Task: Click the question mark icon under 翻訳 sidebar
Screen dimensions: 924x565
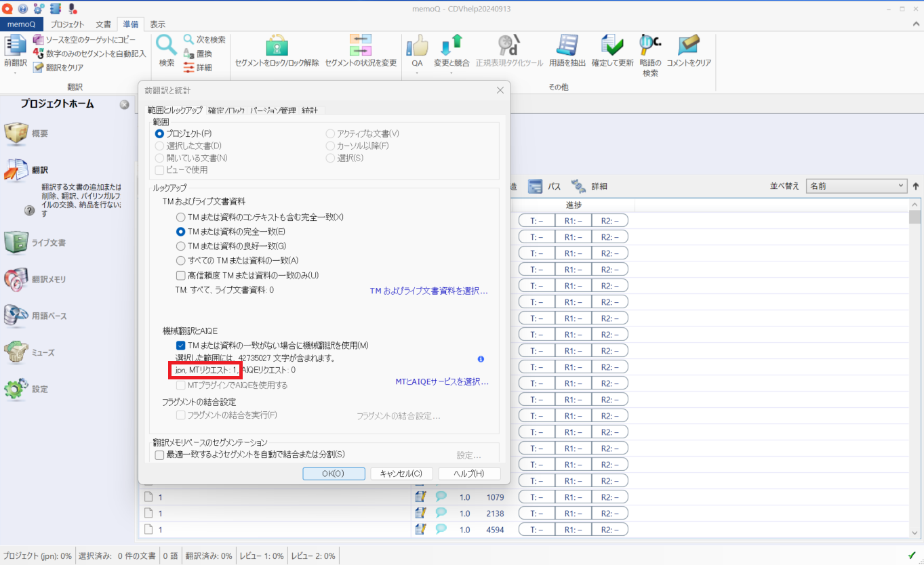Action: pos(29,211)
